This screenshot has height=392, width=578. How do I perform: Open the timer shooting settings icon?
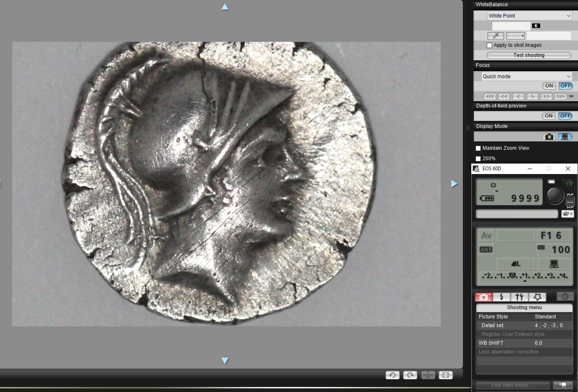click(565, 297)
